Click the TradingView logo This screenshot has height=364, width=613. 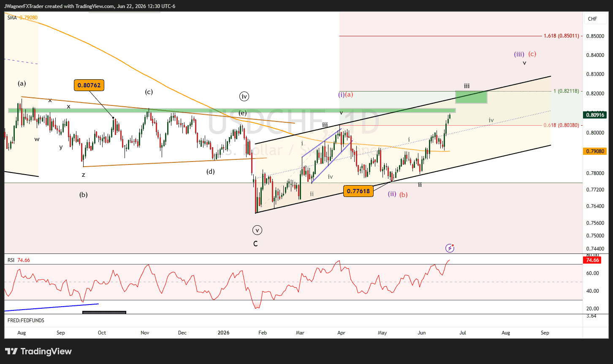coord(38,351)
